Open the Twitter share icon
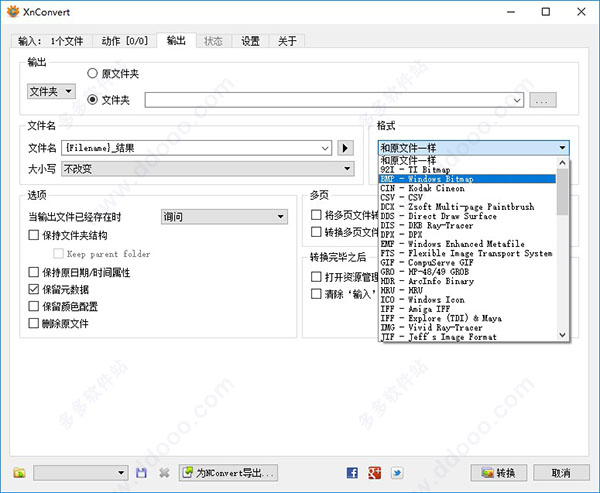 coord(397,473)
